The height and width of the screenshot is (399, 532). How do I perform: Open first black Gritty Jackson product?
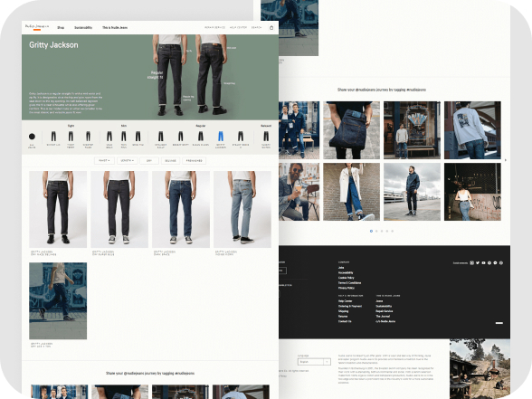58,209
